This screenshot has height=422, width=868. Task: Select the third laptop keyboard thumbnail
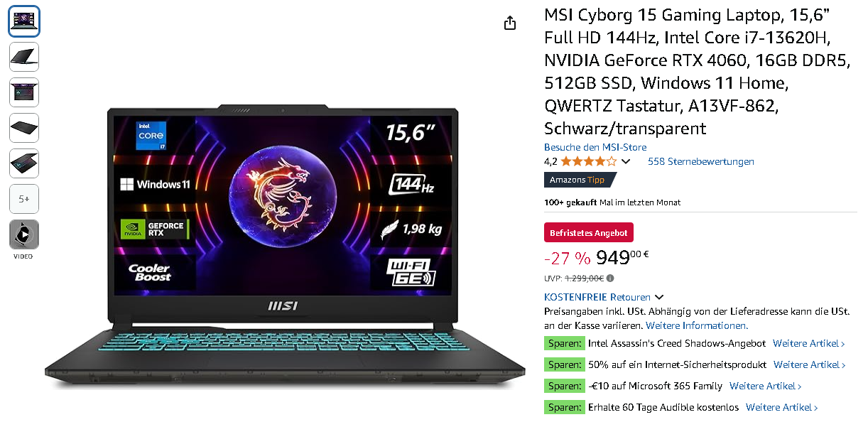click(x=24, y=92)
